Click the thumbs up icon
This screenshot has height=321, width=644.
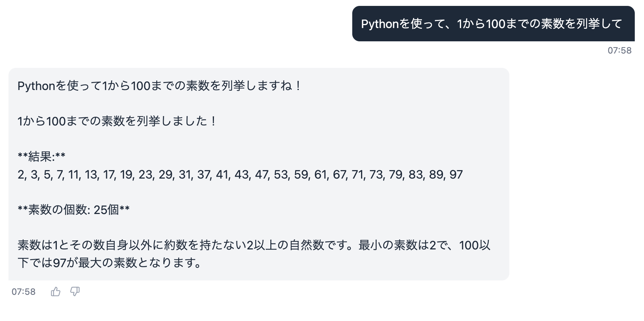click(56, 292)
